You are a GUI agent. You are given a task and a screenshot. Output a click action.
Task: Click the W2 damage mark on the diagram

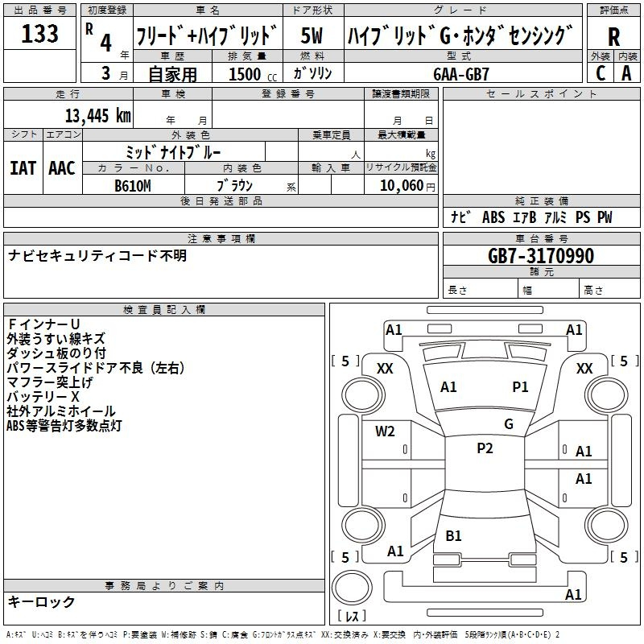pos(385,431)
